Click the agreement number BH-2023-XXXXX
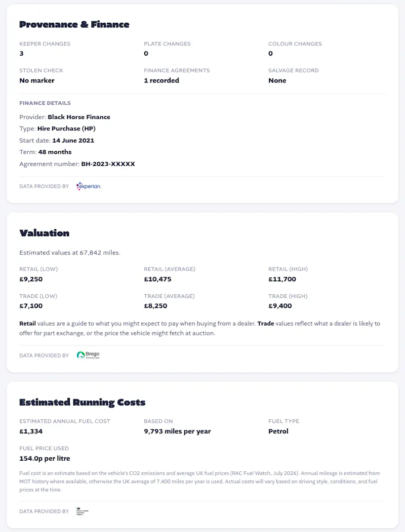This screenshot has width=405, height=532. click(x=108, y=164)
